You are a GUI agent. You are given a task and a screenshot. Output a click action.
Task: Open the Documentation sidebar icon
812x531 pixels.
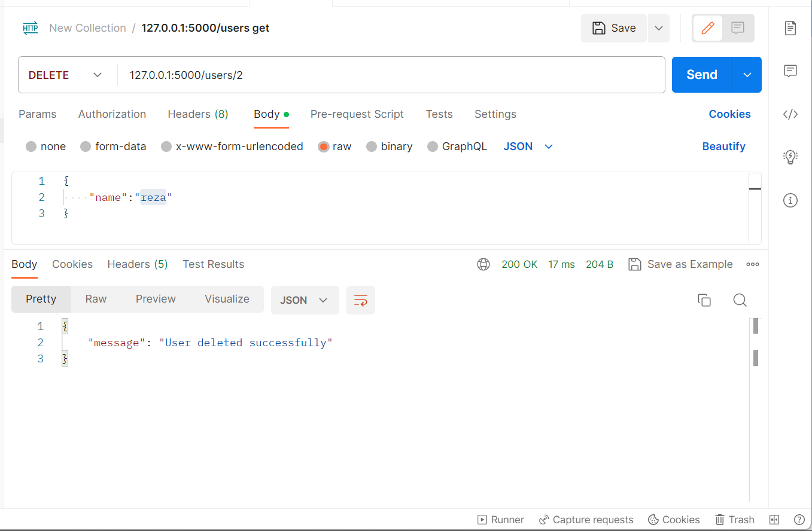pyautogui.click(x=790, y=28)
